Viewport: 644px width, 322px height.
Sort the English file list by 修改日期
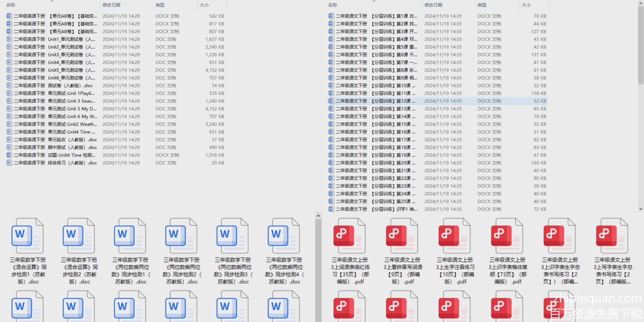point(111,5)
